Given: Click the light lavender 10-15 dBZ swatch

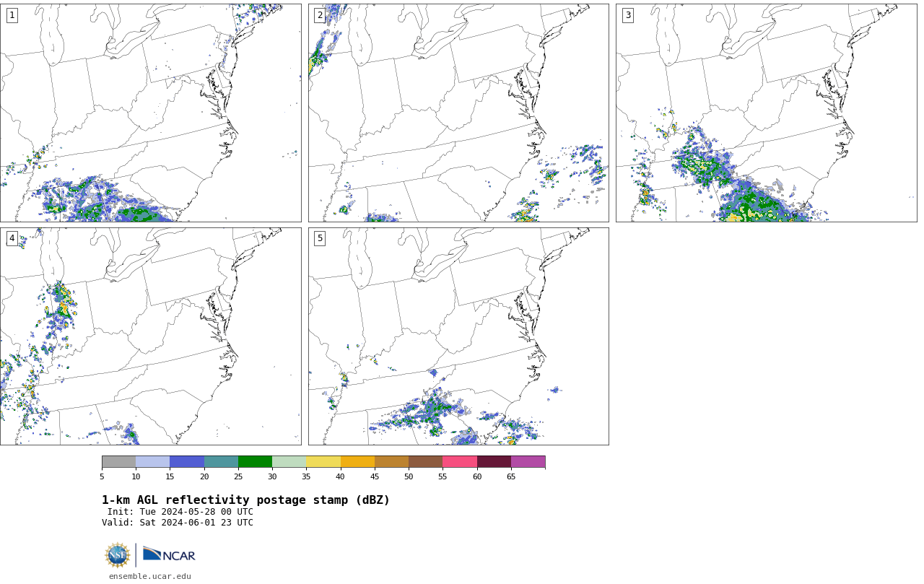Looking at the screenshot, I should 153,462.
